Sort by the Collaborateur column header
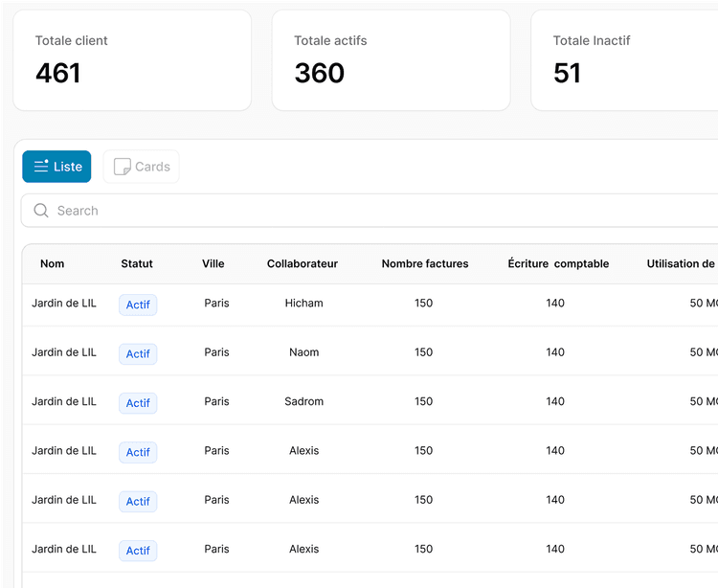718x588 pixels. tap(303, 263)
